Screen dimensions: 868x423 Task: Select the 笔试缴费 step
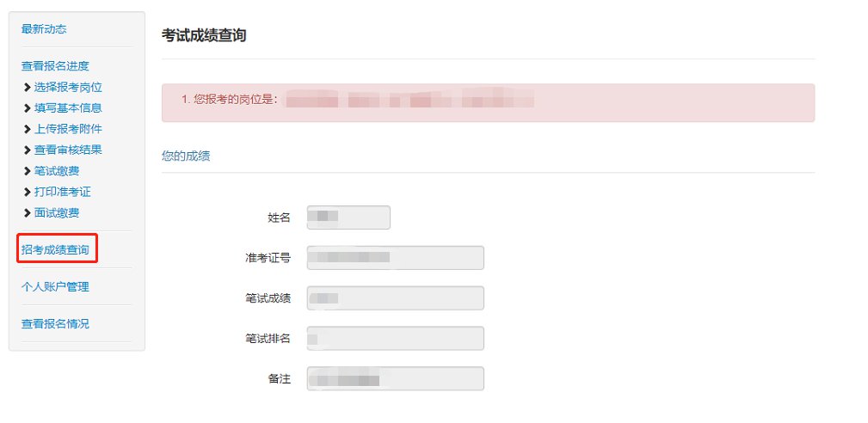pos(57,171)
